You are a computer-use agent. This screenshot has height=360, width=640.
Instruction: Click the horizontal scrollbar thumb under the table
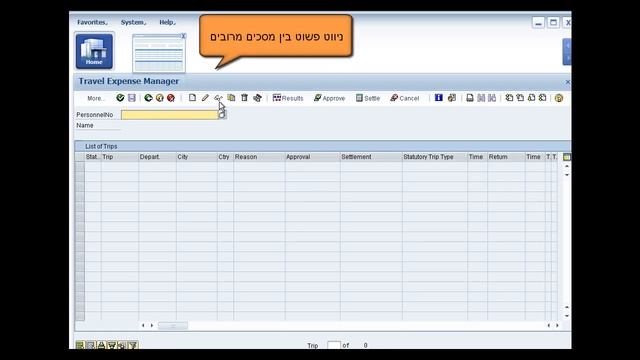[173, 326]
